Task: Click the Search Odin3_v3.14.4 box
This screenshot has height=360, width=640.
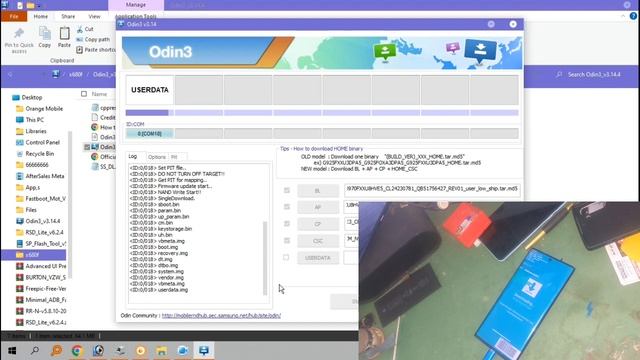Action: pyautogui.click(x=594, y=75)
